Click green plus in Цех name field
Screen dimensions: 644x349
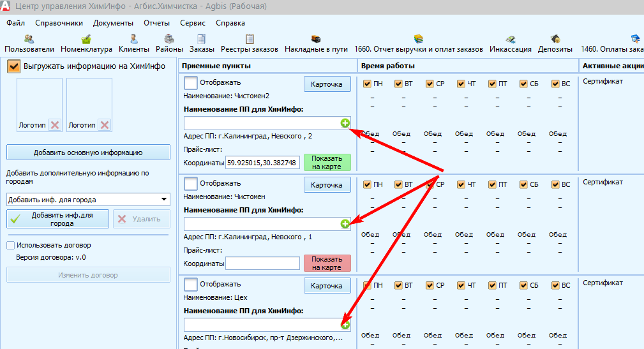coord(345,325)
